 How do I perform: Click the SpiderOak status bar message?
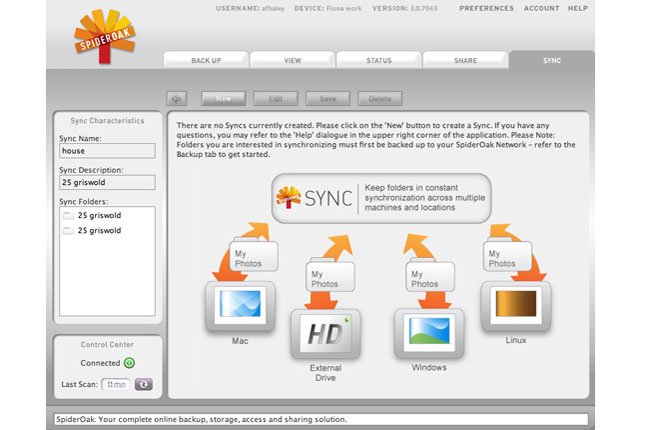pyautogui.click(x=201, y=419)
